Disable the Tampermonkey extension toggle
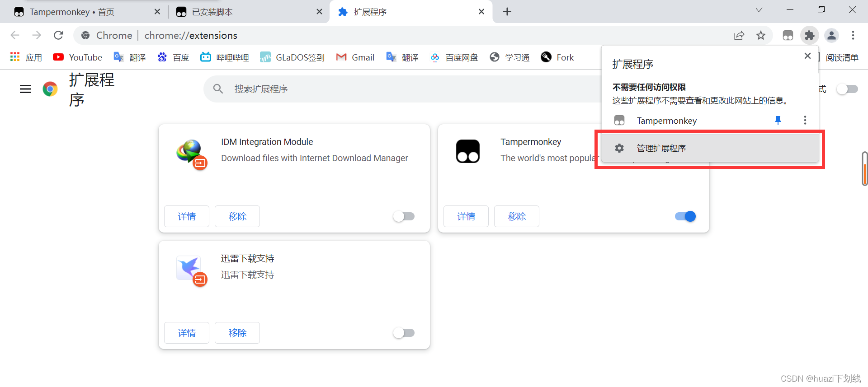The width and height of the screenshot is (868, 387). click(x=685, y=216)
